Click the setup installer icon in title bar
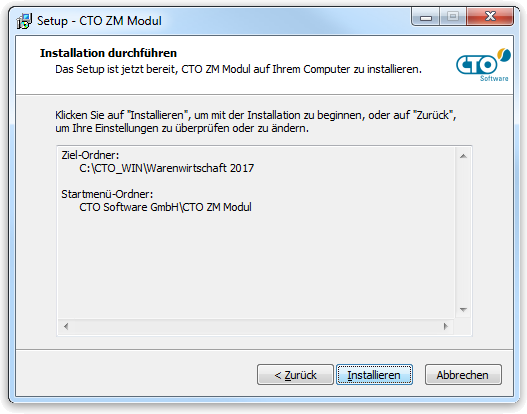The image size is (527, 414). [24, 21]
